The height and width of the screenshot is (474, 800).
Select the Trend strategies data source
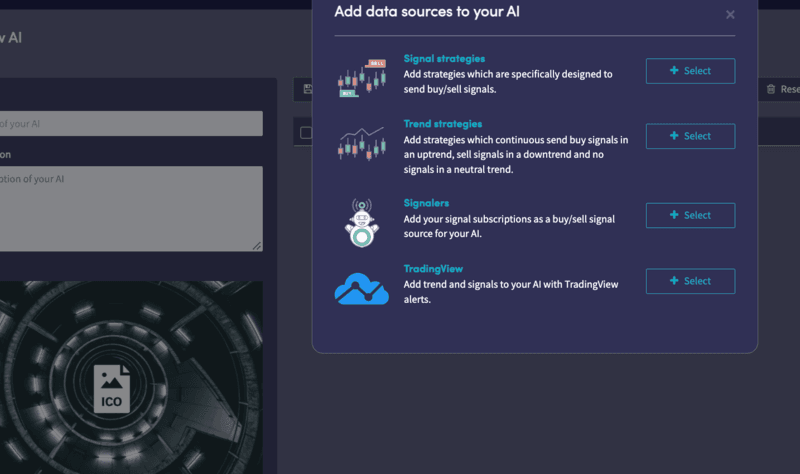click(x=690, y=136)
